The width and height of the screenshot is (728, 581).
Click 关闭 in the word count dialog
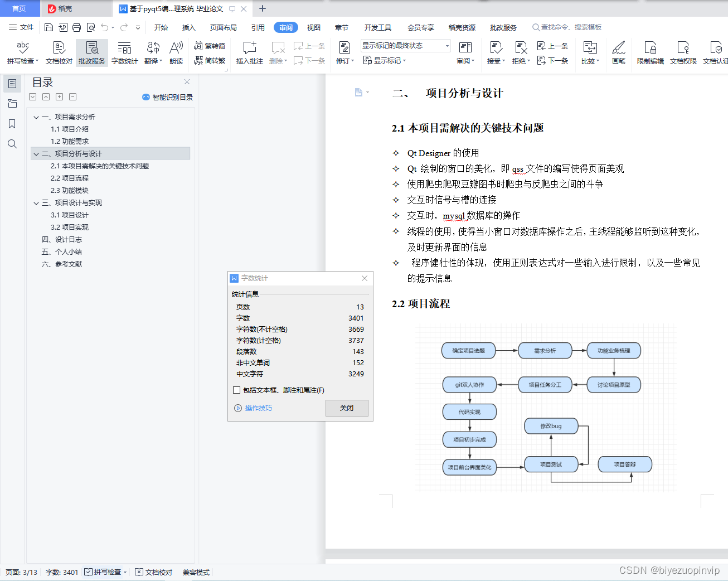pos(347,408)
